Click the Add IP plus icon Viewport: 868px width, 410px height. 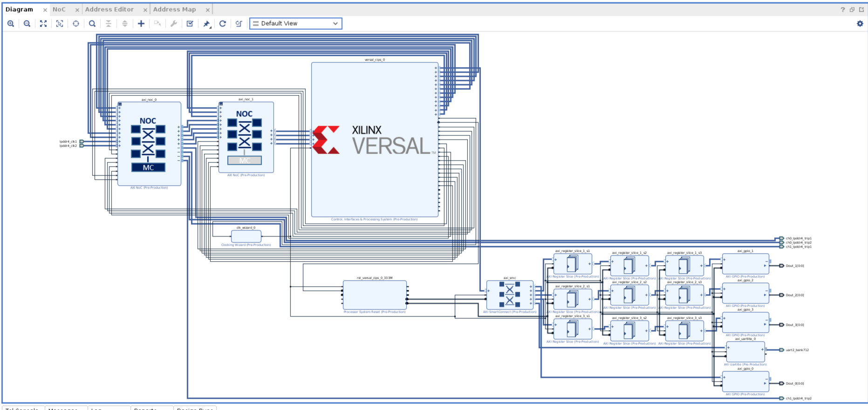[141, 24]
